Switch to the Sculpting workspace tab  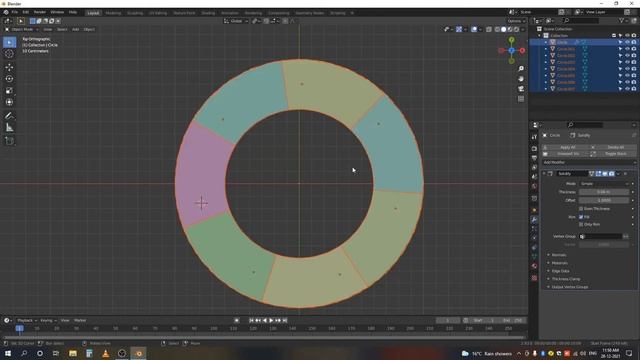pyautogui.click(x=135, y=13)
